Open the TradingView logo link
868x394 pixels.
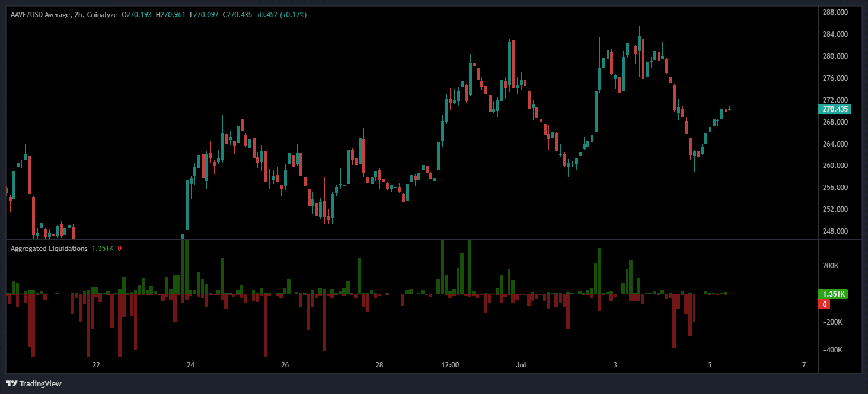pos(34,383)
